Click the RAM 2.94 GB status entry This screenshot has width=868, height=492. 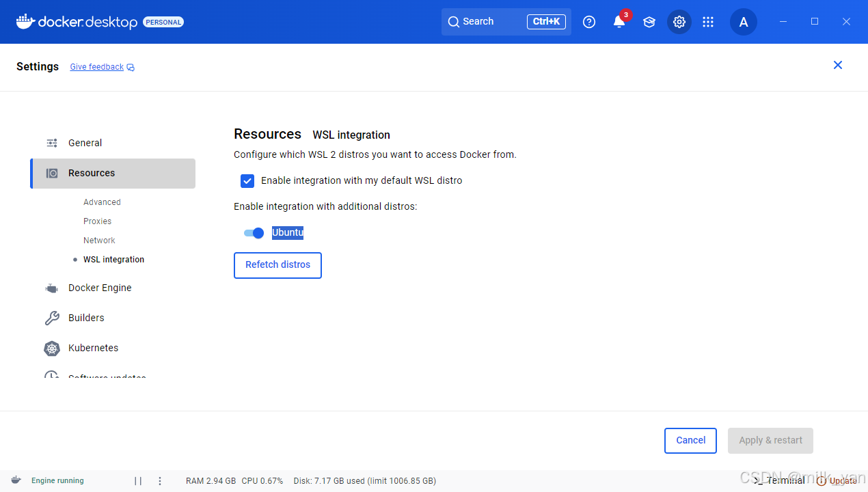(x=211, y=481)
